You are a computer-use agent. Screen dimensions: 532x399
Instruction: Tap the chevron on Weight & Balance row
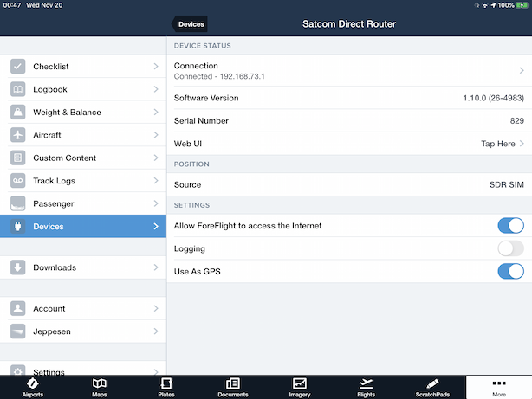point(156,112)
